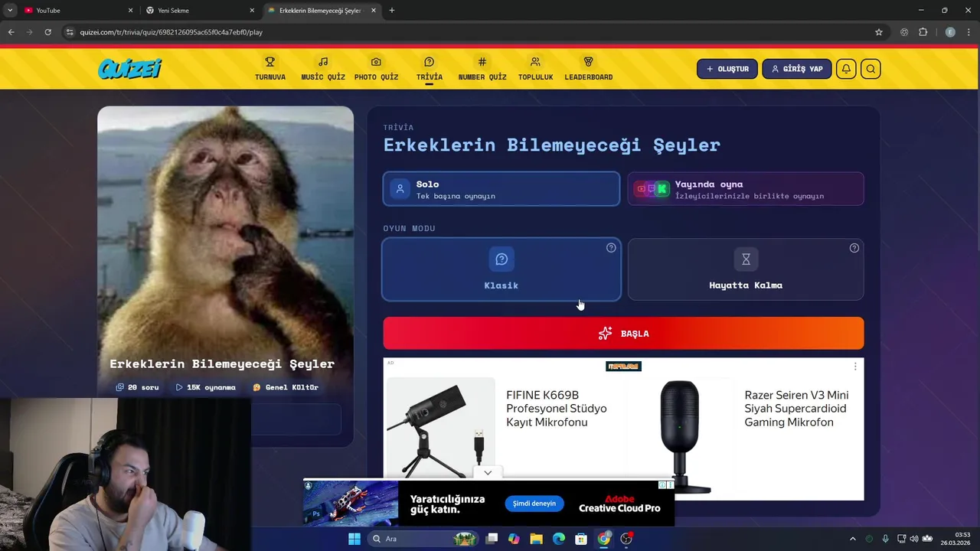Click the Genel Kültür category tag

pyautogui.click(x=286, y=387)
